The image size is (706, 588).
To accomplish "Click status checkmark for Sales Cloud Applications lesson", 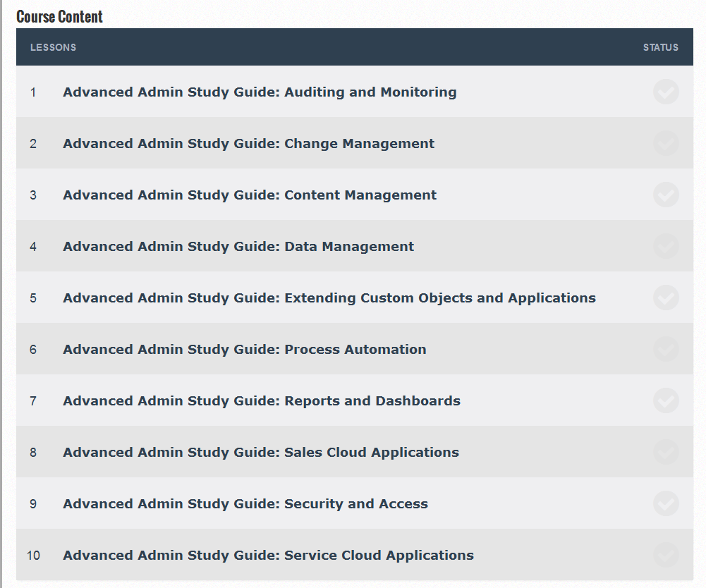I will click(x=666, y=452).
